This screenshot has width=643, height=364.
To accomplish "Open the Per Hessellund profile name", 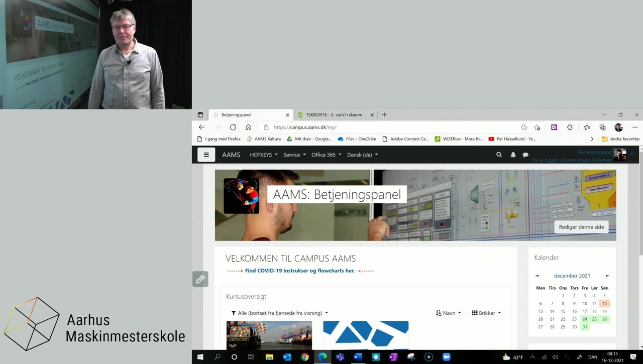I will coord(595,152).
